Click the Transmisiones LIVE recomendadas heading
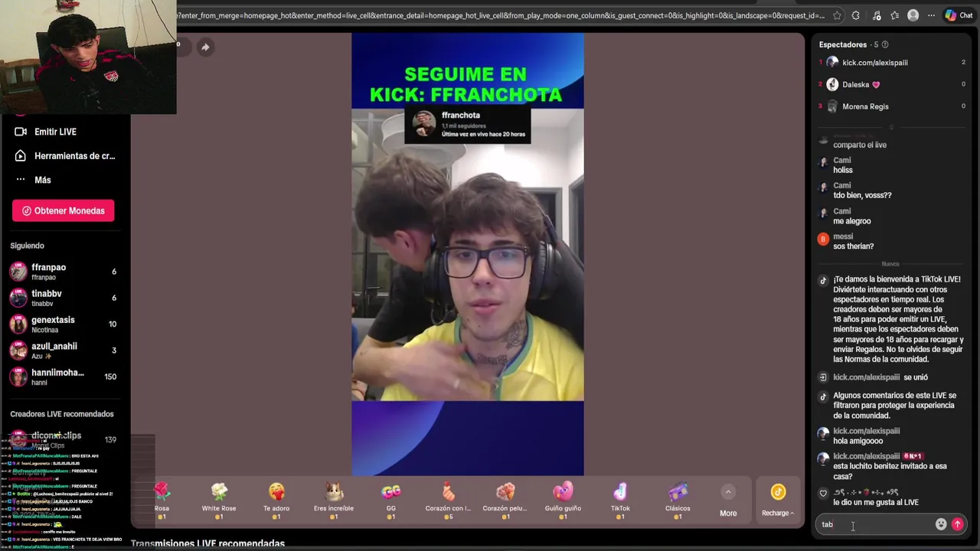The width and height of the screenshot is (980, 551). click(207, 543)
